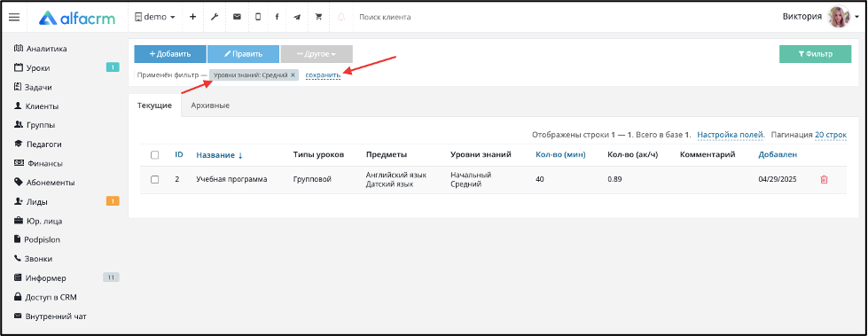The width and height of the screenshot is (868, 336).
Task: Open the wrench settings icon
Action: (215, 17)
